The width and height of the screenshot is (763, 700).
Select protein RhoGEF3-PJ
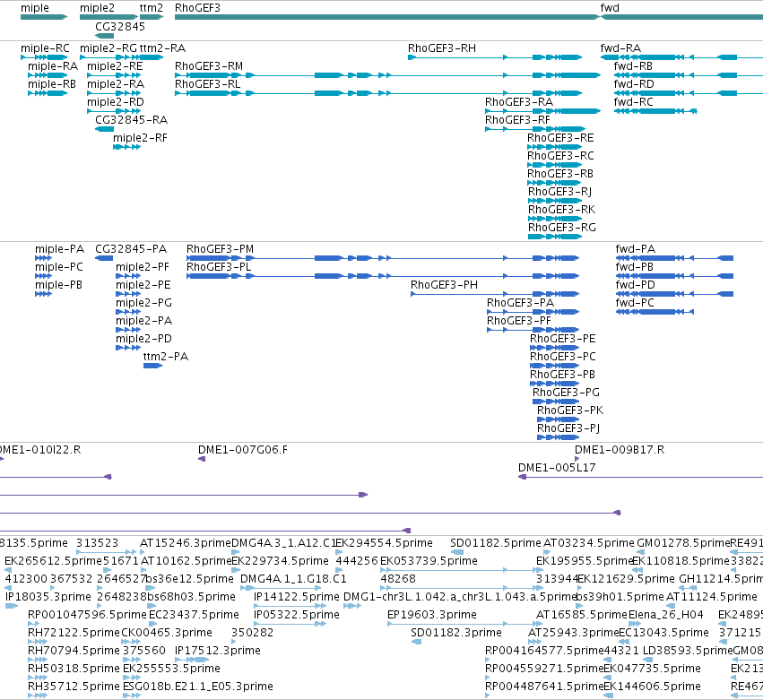tap(559, 437)
